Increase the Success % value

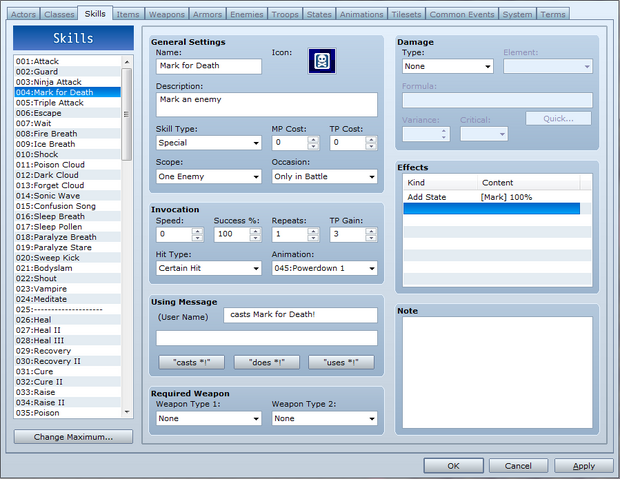coord(255,231)
